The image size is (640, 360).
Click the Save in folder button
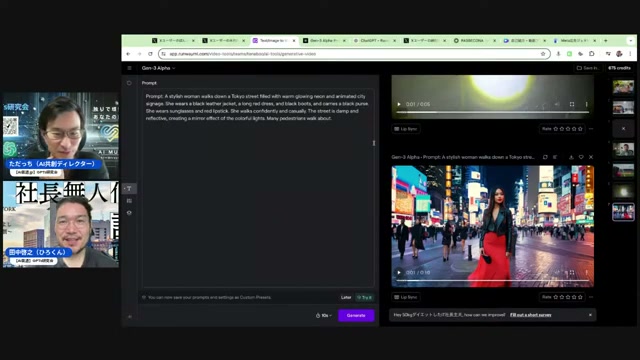pos(587,68)
